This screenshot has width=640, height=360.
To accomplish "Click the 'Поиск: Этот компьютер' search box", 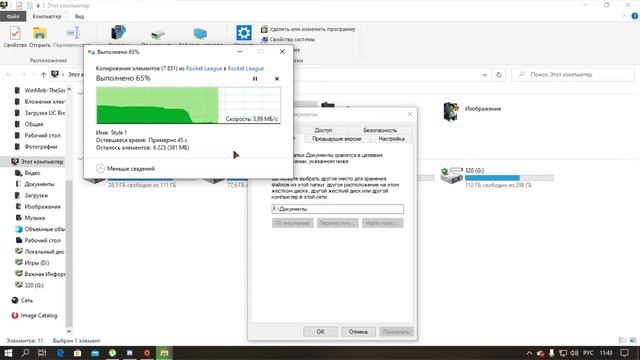I will click(x=573, y=75).
